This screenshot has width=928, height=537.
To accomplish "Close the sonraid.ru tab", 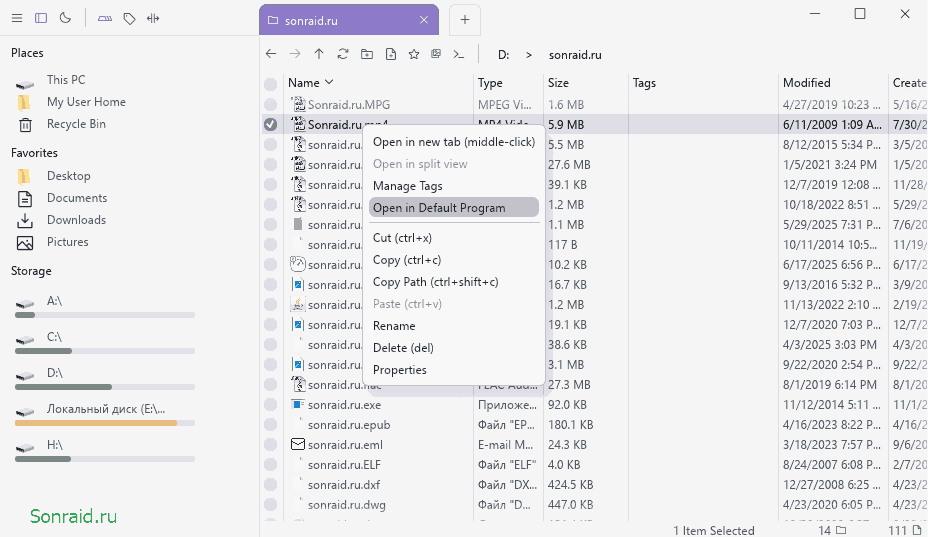I will [x=424, y=20].
